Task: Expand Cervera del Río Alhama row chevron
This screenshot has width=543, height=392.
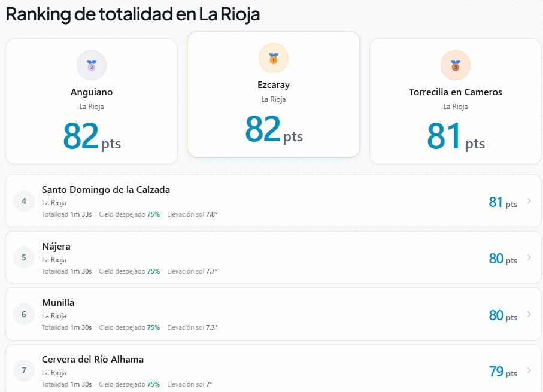Action: [x=529, y=370]
